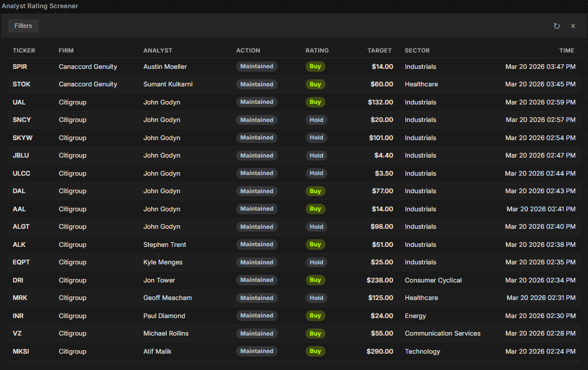Select the Communication Services sector for VZ

pyautogui.click(x=442, y=333)
